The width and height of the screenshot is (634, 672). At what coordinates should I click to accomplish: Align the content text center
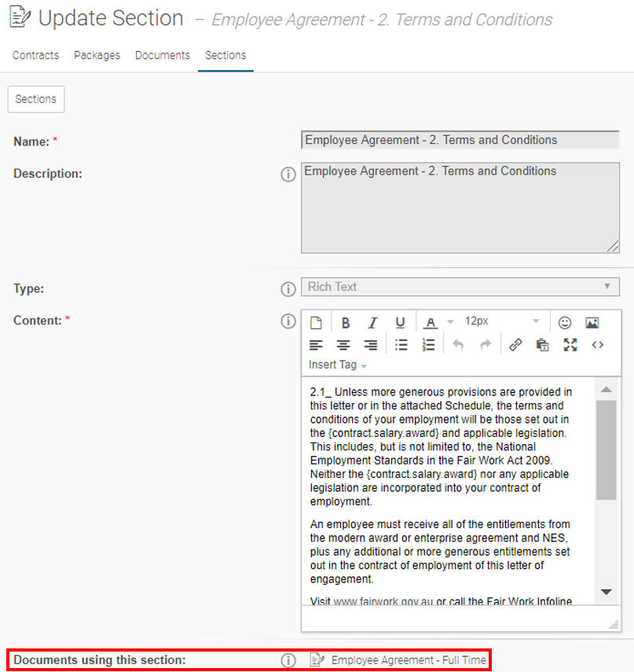[x=343, y=344]
